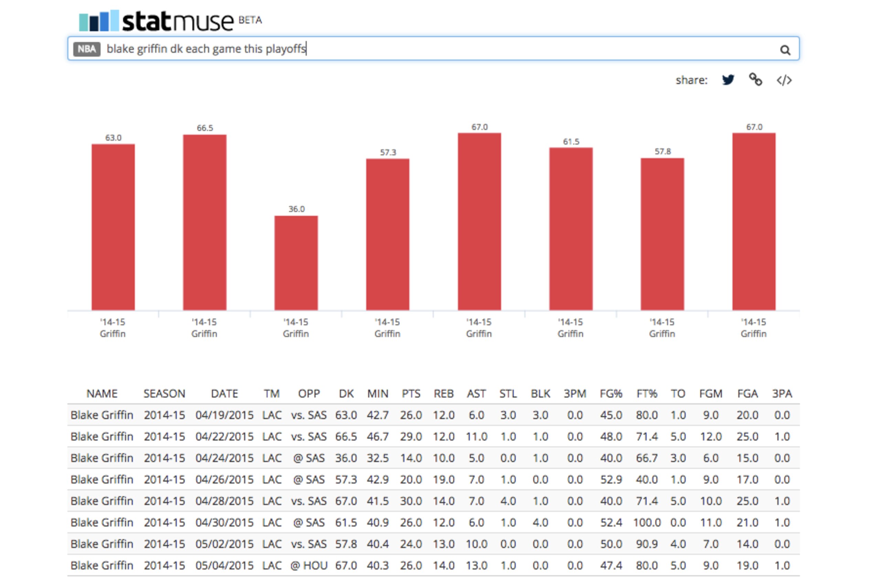Click the 13.0 assists cell

tap(476, 565)
